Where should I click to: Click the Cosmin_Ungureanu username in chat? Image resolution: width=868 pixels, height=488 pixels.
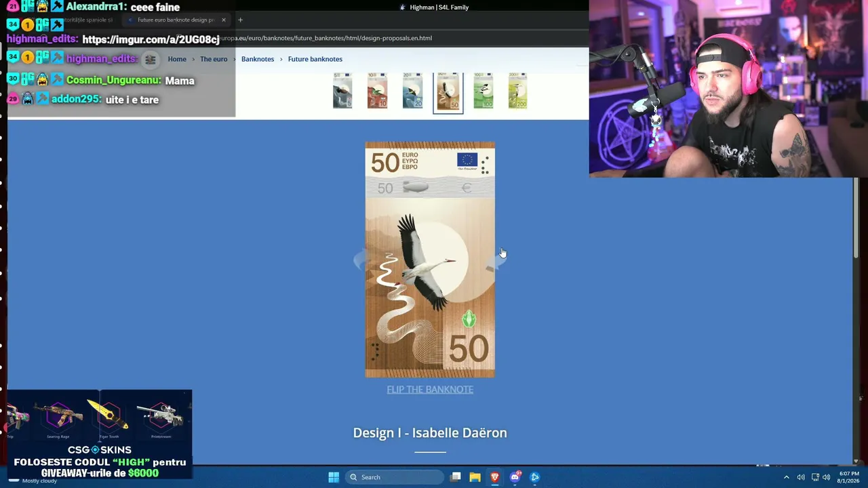[x=113, y=80]
